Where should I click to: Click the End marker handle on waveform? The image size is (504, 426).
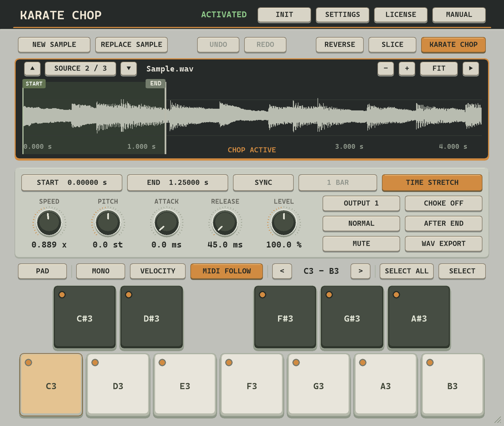[x=156, y=84]
